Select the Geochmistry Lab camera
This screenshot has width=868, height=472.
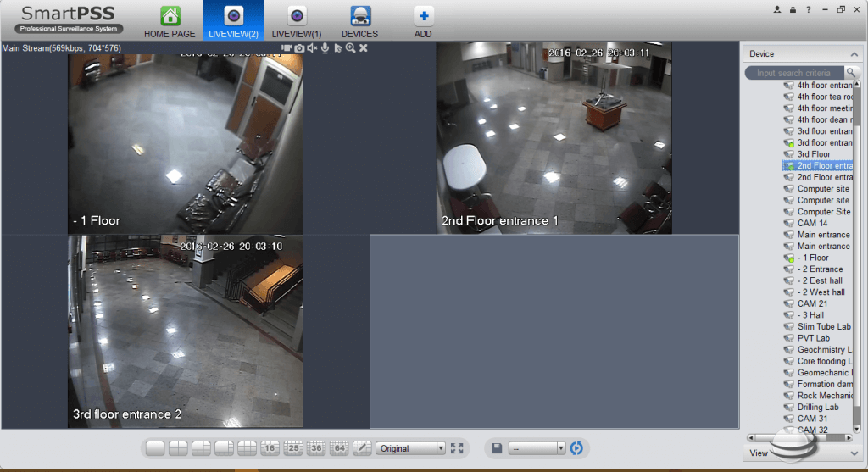(x=818, y=350)
